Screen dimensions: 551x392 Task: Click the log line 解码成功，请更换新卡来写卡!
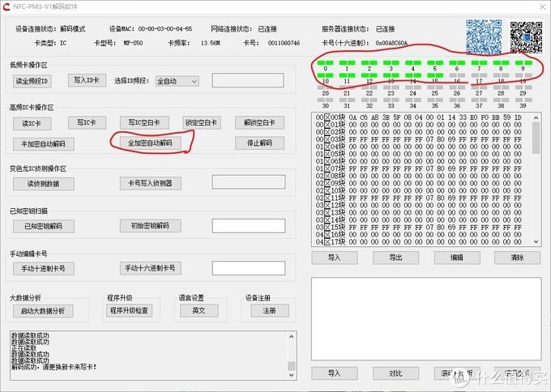click(x=53, y=368)
